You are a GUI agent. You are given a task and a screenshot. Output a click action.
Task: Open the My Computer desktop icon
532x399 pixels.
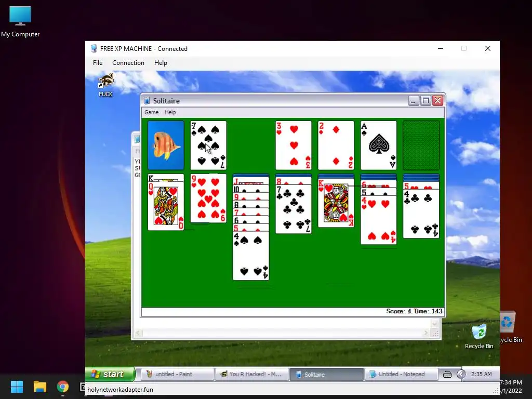point(20,21)
